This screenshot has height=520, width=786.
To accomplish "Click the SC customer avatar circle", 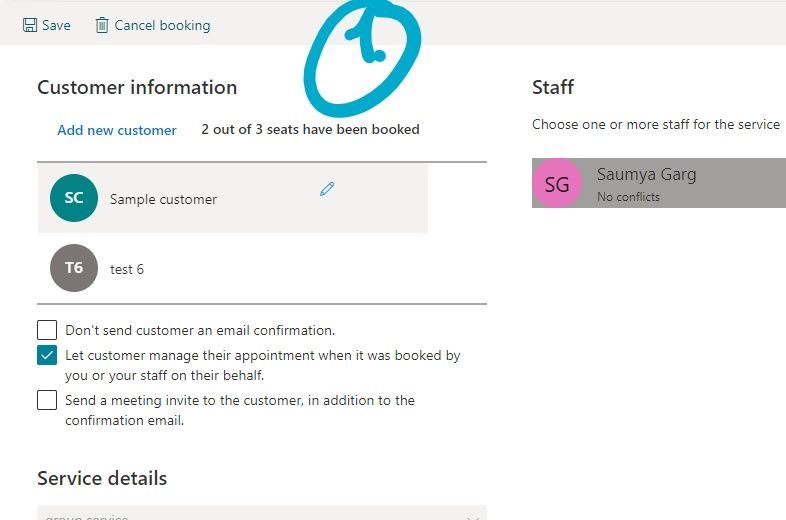I will point(74,198).
